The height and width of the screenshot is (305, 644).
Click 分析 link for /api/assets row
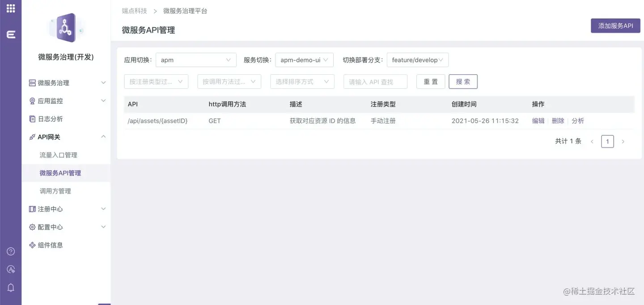[577, 121]
